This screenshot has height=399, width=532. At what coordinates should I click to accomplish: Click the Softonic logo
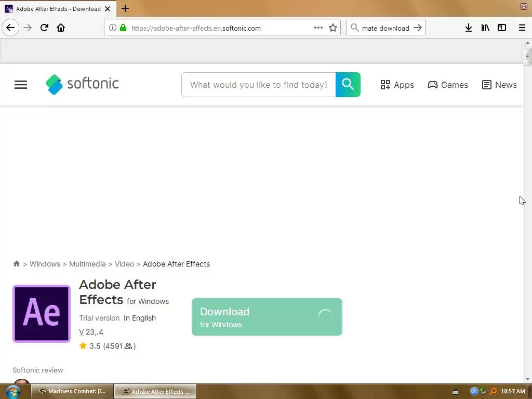tap(82, 85)
